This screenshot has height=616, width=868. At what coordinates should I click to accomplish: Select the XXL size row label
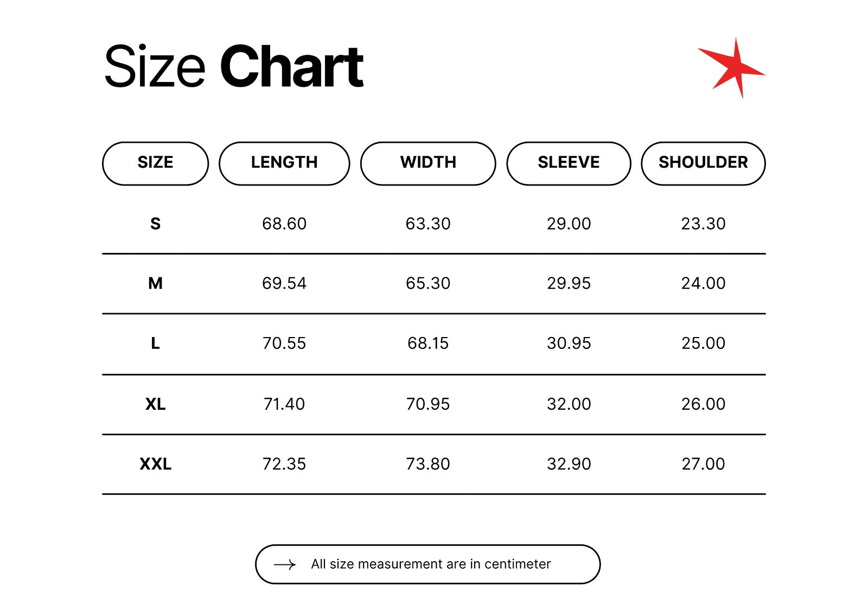pos(155,464)
